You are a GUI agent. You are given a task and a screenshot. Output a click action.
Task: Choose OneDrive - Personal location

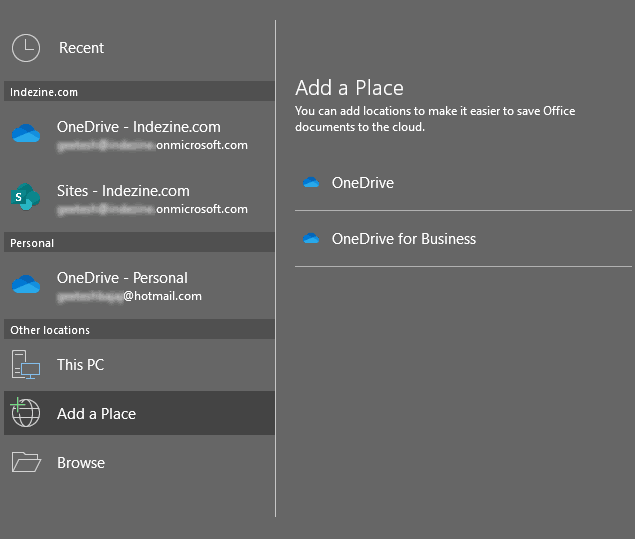click(122, 278)
